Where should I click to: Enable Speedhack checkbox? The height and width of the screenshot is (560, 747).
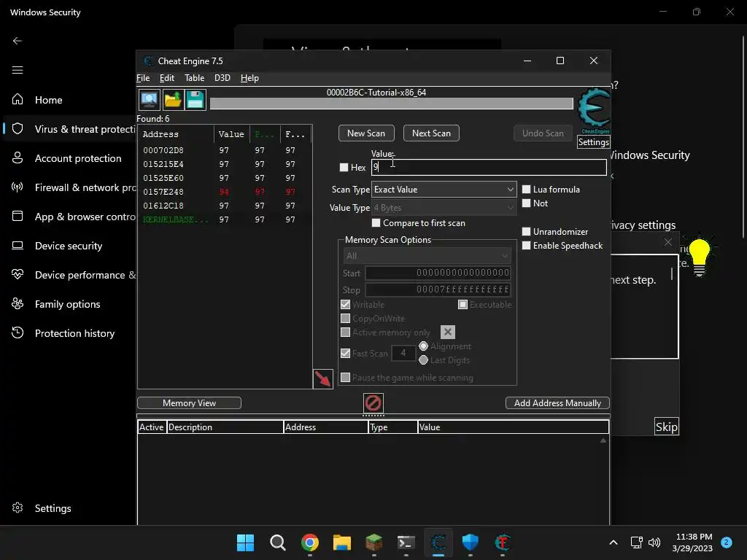tap(527, 245)
